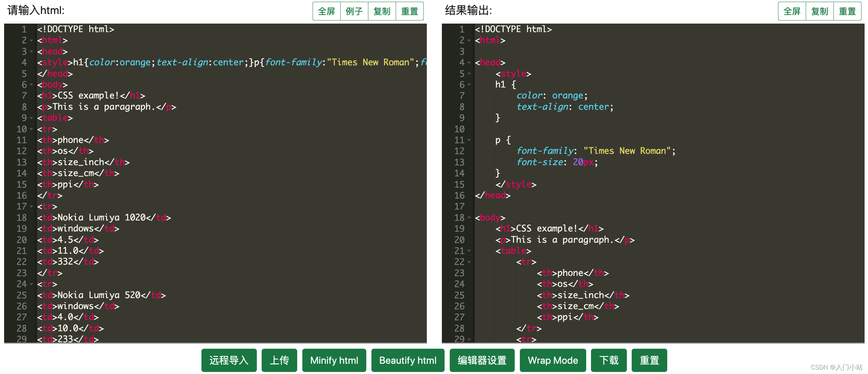Download the result with the 下载 button
Image resolution: width=868 pixels, height=374 pixels.
609,360
